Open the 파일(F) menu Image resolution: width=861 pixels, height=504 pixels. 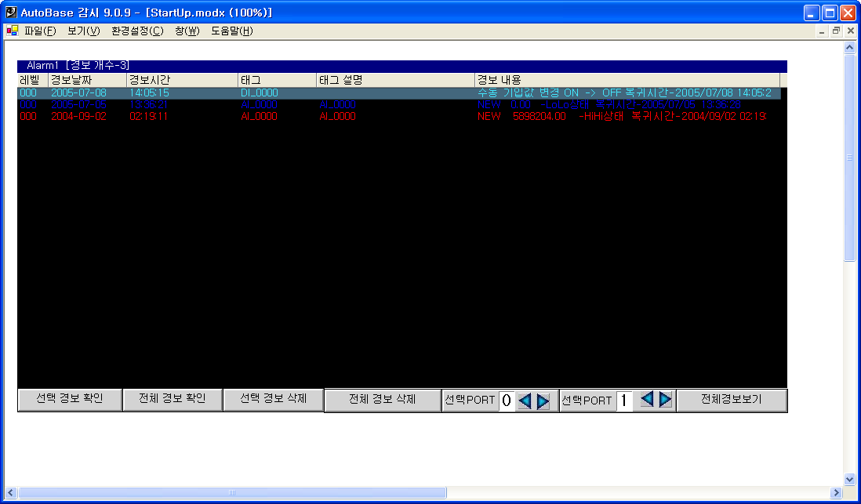[40, 31]
